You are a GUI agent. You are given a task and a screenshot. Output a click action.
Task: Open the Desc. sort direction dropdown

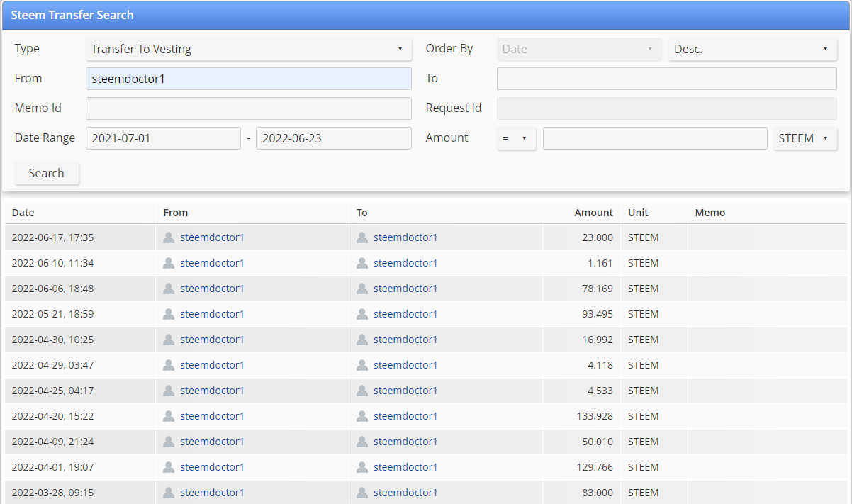pyautogui.click(x=753, y=49)
